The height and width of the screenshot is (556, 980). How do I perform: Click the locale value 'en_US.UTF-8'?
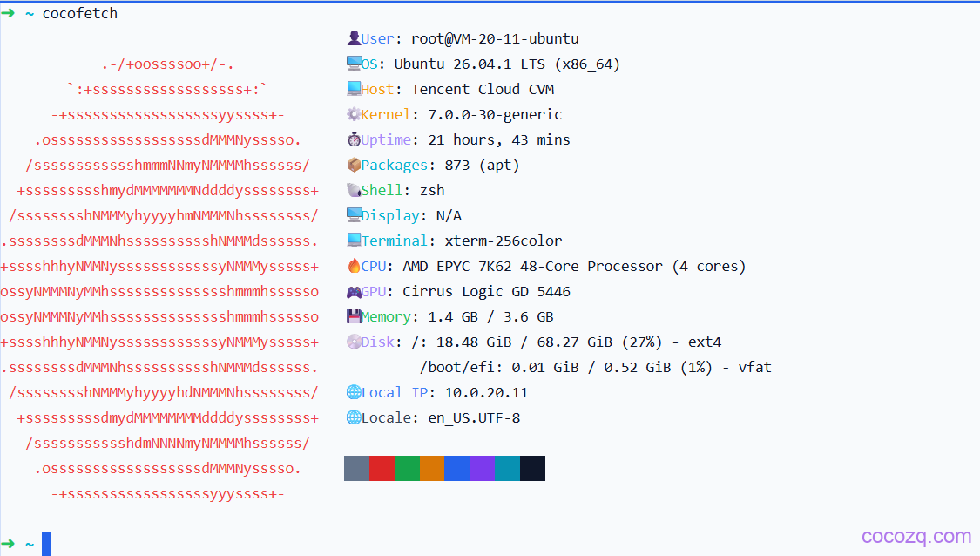pos(475,417)
